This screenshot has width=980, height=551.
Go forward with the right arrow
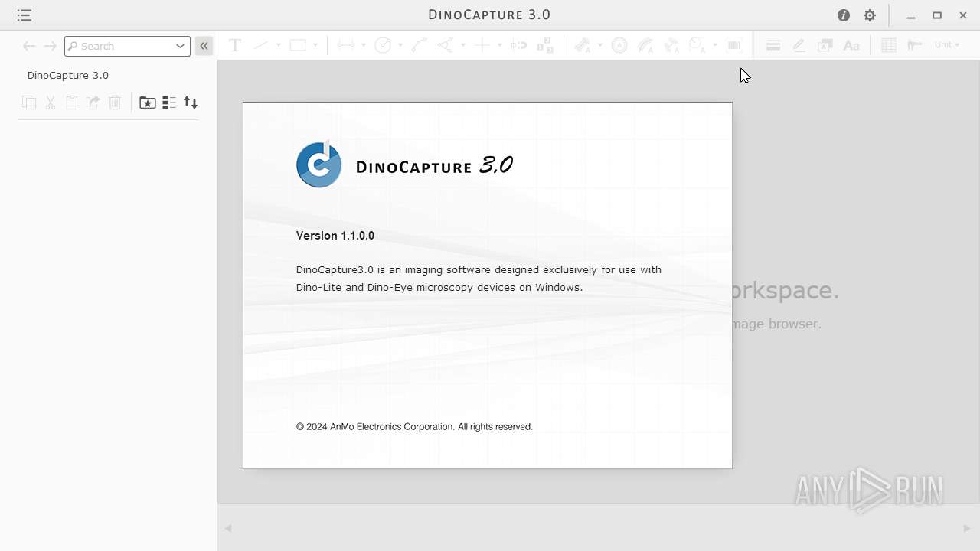click(x=51, y=46)
